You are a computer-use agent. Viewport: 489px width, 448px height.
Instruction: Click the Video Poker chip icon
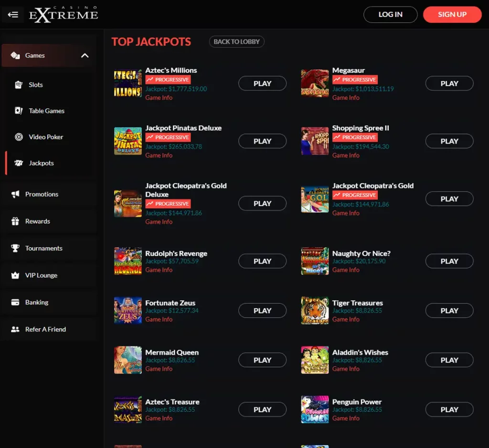(18, 137)
